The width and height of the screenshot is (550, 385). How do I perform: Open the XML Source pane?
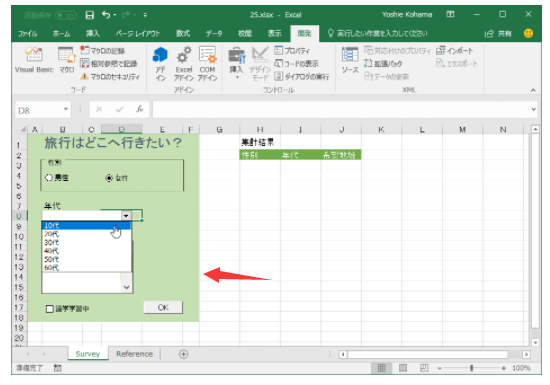coord(350,60)
